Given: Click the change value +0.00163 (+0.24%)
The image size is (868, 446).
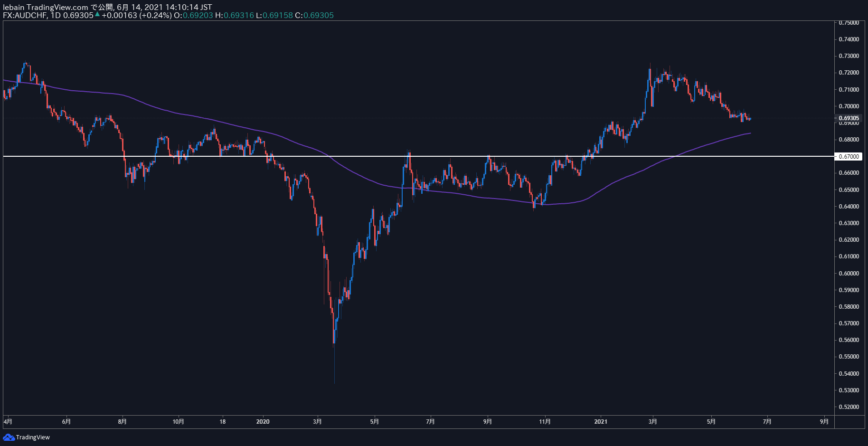Looking at the screenshot, I should pyautogui.click(x=137, y=15).
